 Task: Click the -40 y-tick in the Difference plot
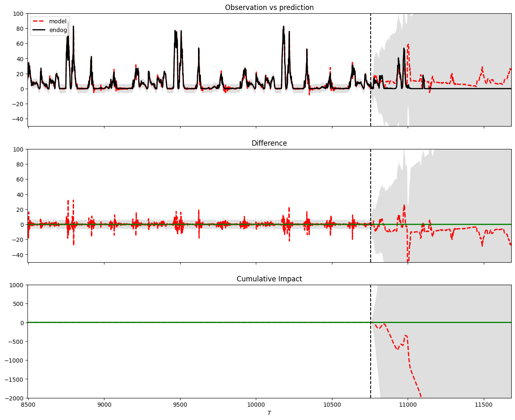[17, 255]
